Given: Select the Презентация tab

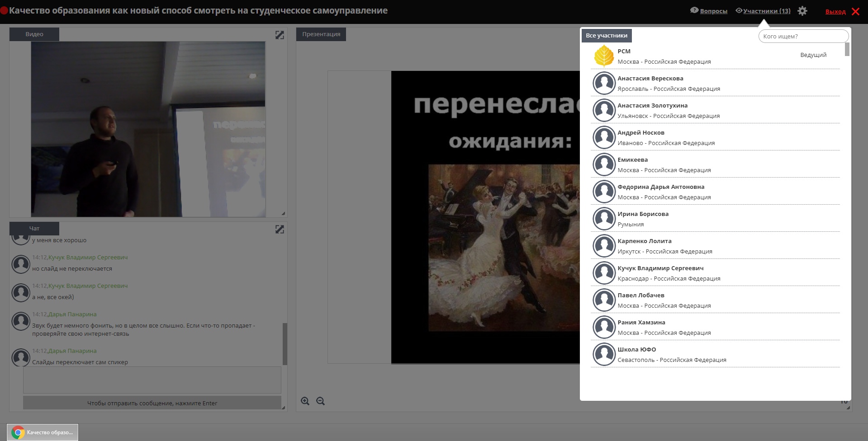Looking at the screenshot, I should tap(321, 34).
